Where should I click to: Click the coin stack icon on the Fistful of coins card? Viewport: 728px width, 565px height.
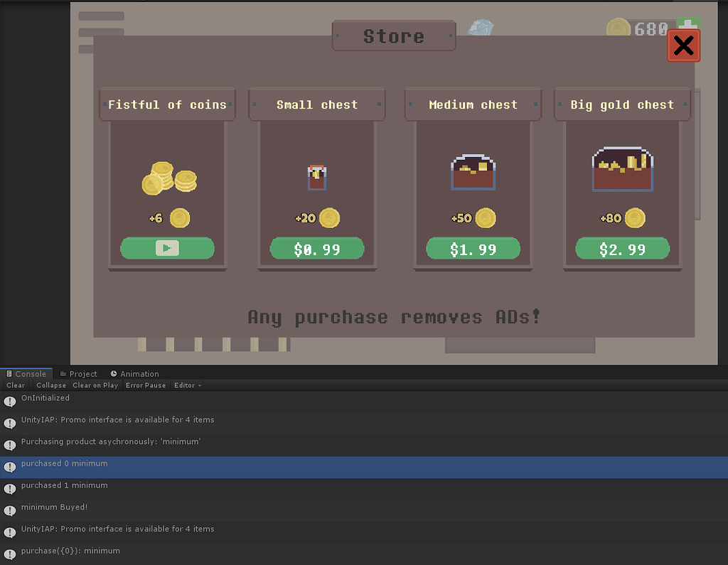pyautogui.click(x=167, y=176)
